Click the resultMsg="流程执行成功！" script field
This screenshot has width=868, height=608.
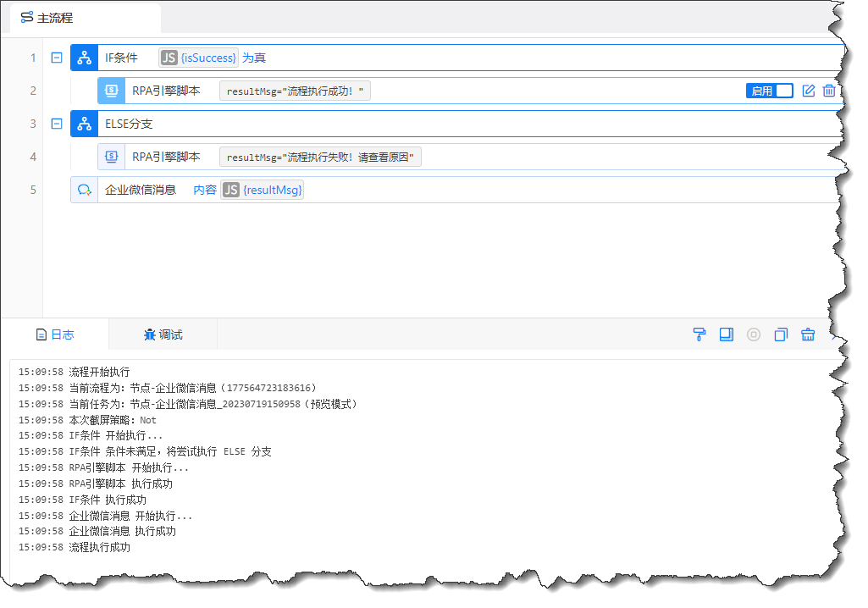(x=295, y=91)
